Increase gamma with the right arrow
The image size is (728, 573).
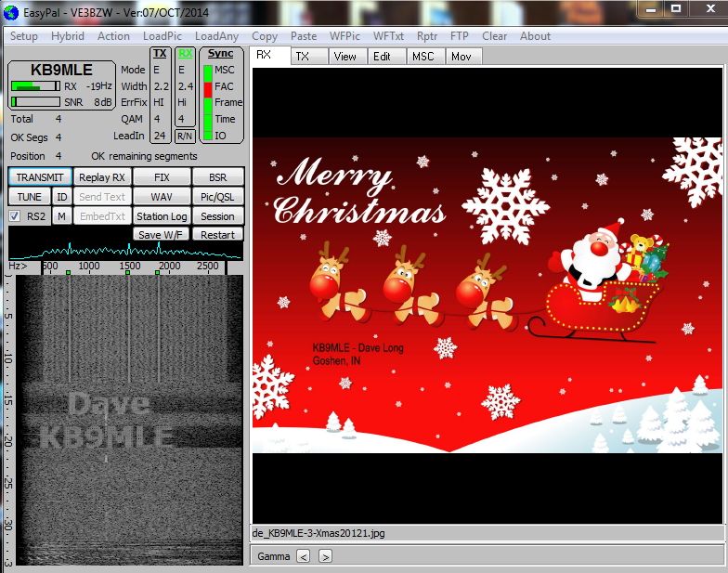(325, 556)
